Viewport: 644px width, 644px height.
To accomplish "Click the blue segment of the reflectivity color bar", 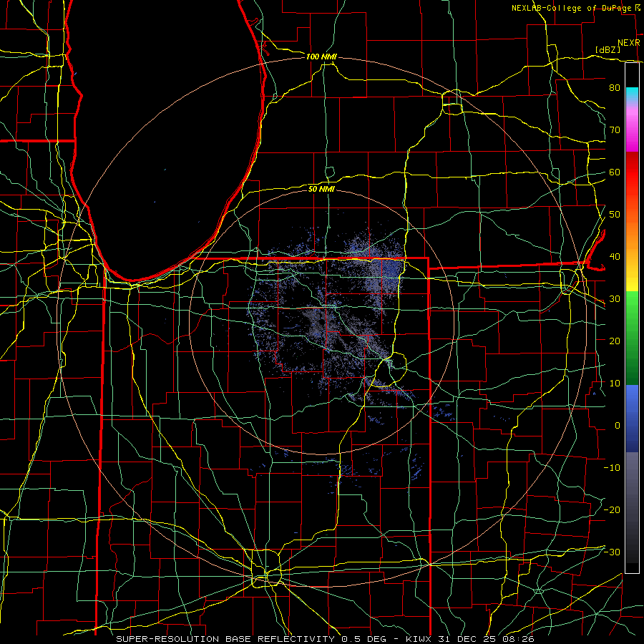I will pyautogui.click(x=632, y=419).
